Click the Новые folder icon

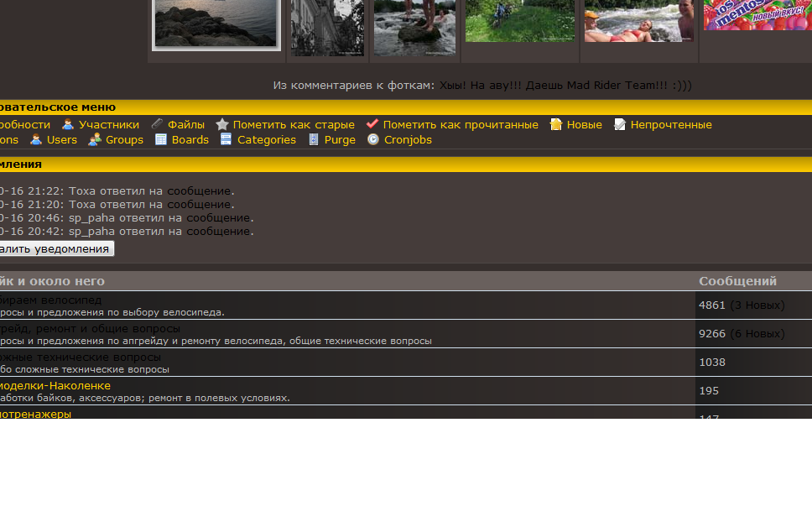(x=556, y=125)
